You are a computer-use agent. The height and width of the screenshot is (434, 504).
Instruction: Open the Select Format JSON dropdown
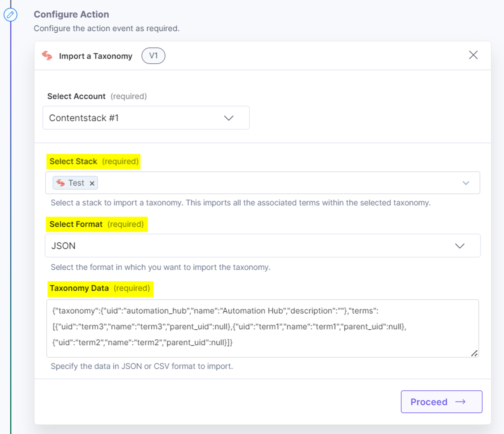tap(262, 246)
